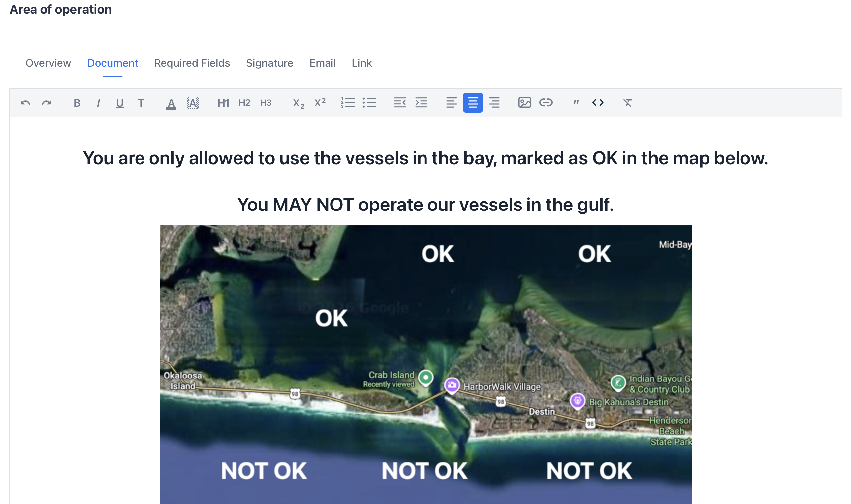This screenshot has height=504, width=851.
Task: Open the text color picker
Action: tap(171, 103)
